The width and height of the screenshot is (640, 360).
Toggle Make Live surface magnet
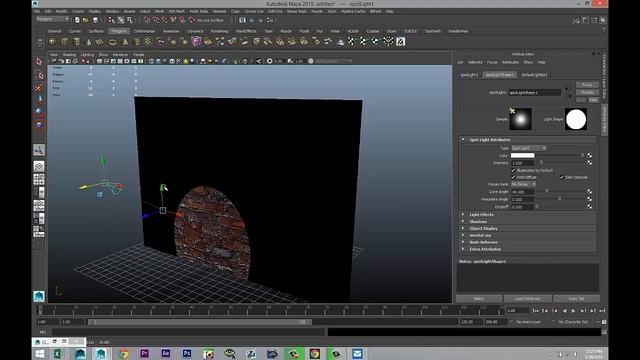pos(191,20)
